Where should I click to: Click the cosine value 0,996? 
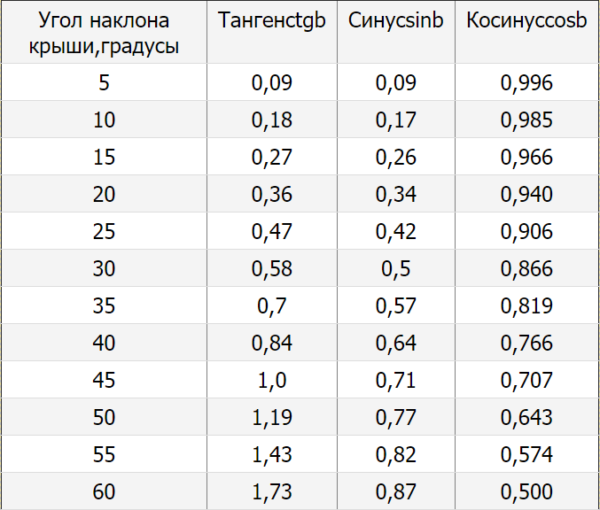point(525,84)
